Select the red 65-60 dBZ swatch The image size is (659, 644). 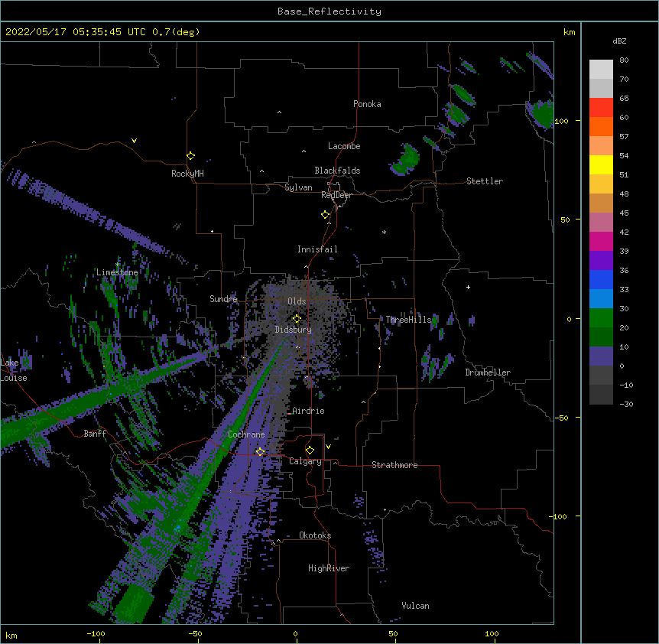click(601, 108)
